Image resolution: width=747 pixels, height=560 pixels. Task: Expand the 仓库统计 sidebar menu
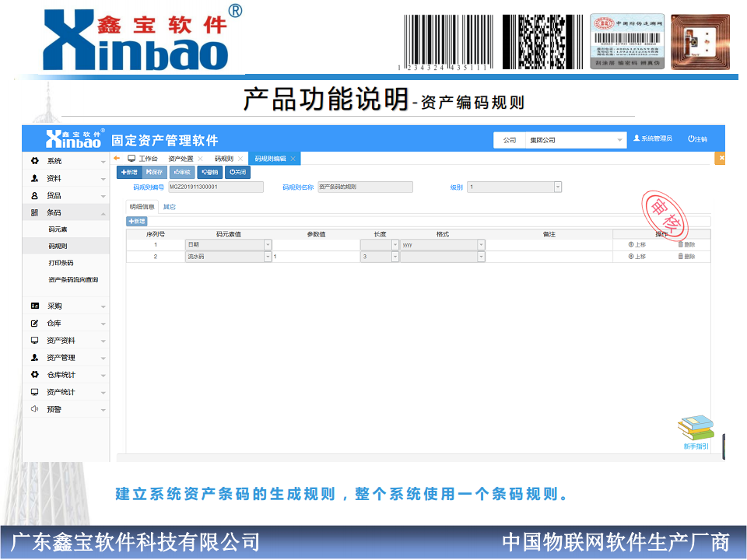point(66,375)
